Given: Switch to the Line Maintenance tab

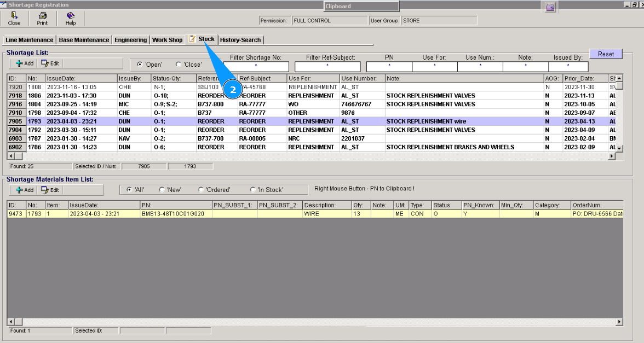Looking at the screenshot, I should pyautogui.click(x=29, y=40).
